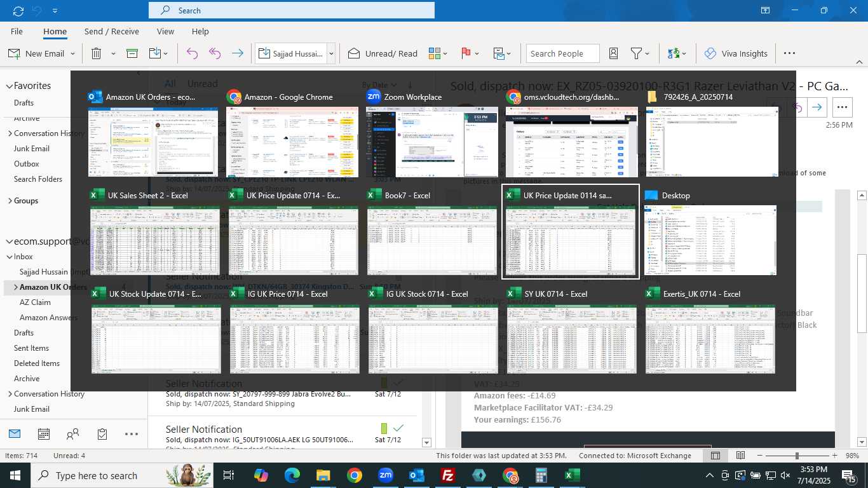
Task: Open the File menu
Action: (x=17, y=31)
